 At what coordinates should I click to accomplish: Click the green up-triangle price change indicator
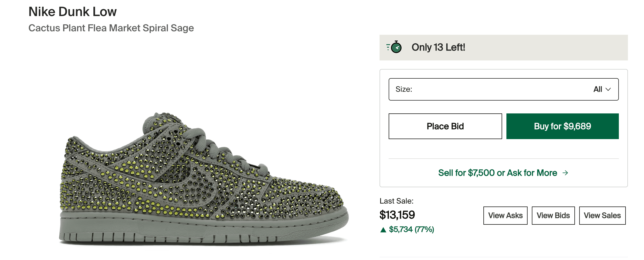(x=383, y=230)
